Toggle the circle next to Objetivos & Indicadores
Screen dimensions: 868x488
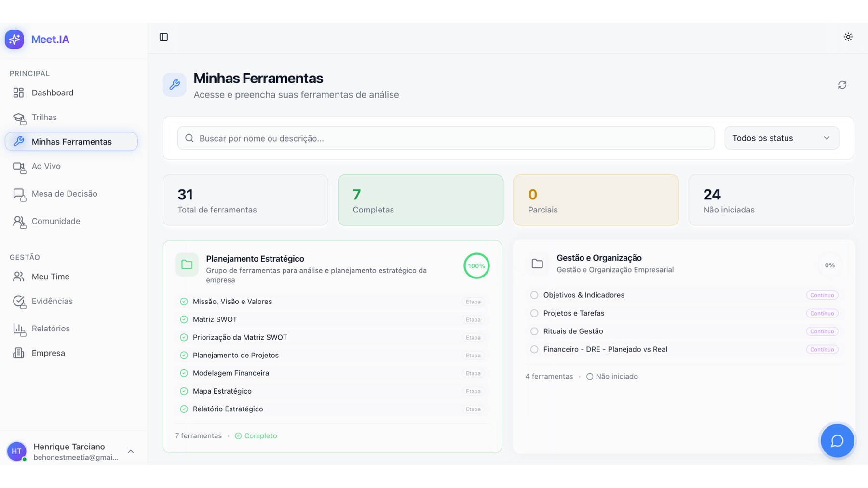(534, 295)
